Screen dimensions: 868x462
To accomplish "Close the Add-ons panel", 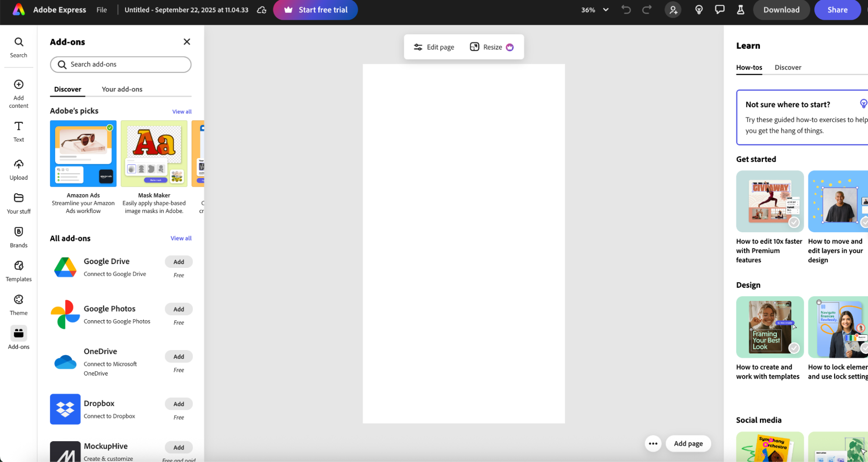I will (187, 42).
